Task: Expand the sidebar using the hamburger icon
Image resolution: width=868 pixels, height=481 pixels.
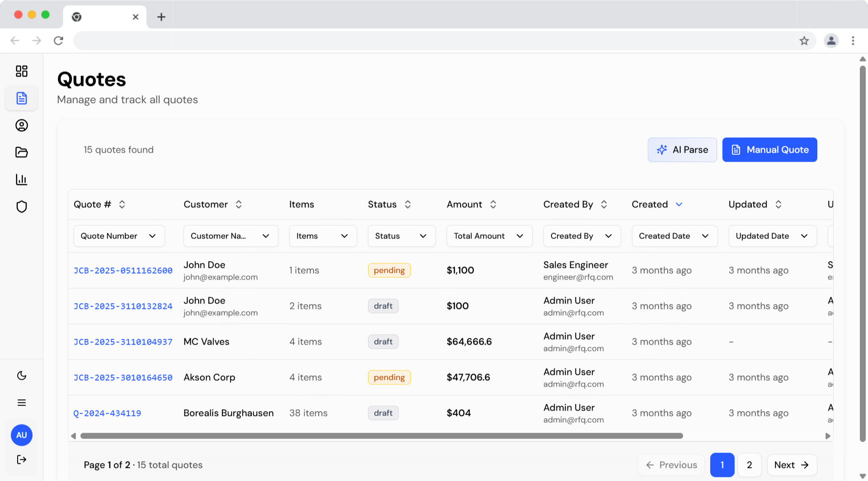Action: 21,402
